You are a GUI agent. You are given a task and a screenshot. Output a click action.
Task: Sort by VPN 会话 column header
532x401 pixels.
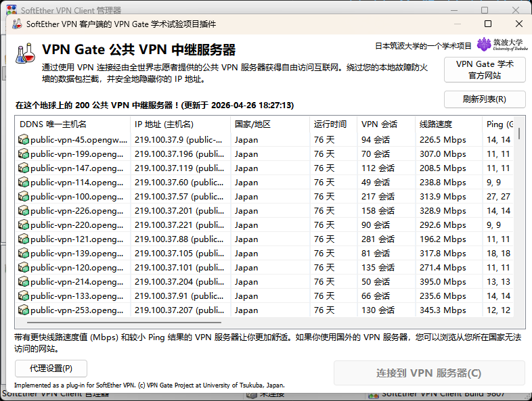(386, 124)
